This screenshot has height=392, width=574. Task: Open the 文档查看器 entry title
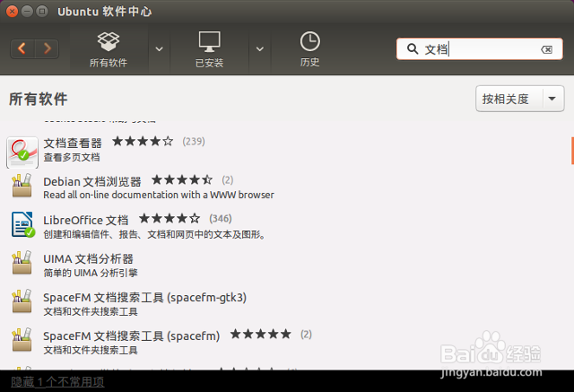click(x=73, y=144)
